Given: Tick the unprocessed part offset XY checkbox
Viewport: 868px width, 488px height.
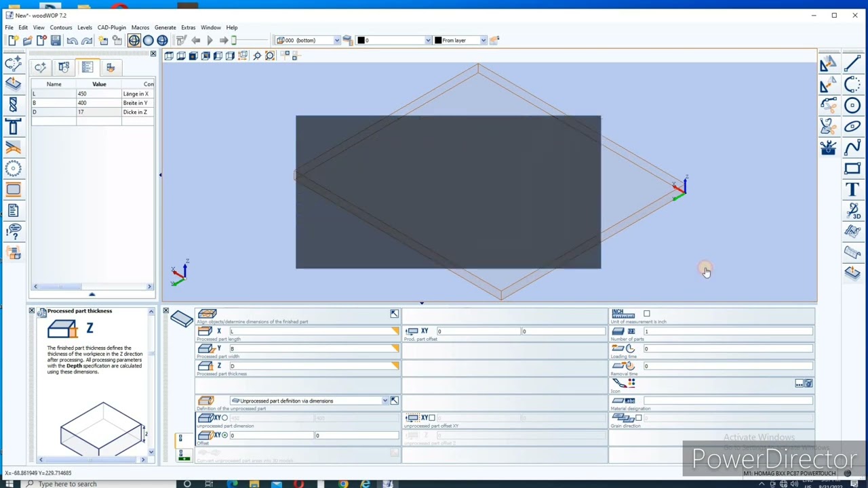Looking at the screenshot, I should 431,418.
